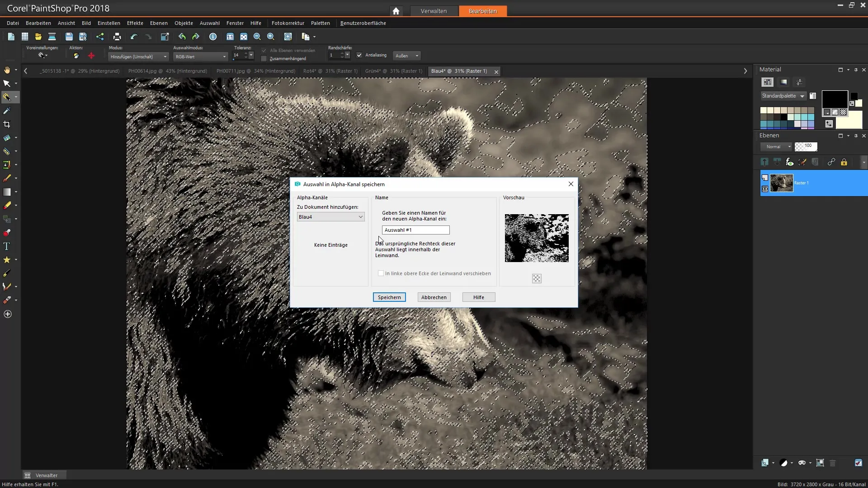
Task: Select the Dropper tool
Action: click(7, 111)
